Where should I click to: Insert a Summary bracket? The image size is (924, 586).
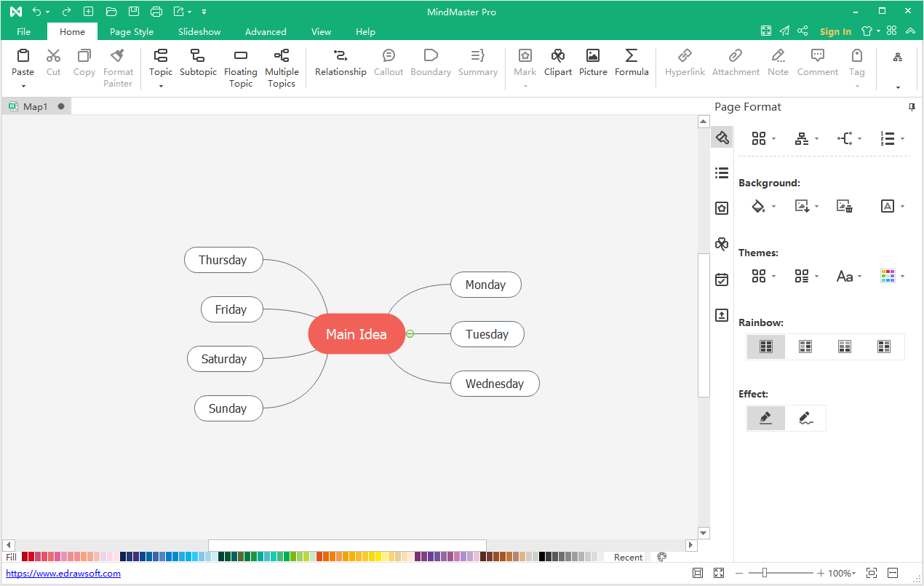[x=477, y=62]
